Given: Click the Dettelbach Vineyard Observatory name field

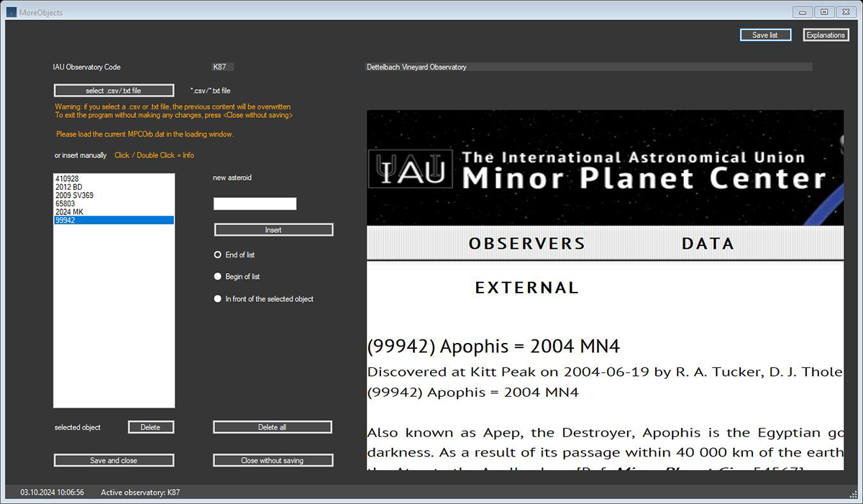Looking at the screenshot, I should (x=589, y=67).
